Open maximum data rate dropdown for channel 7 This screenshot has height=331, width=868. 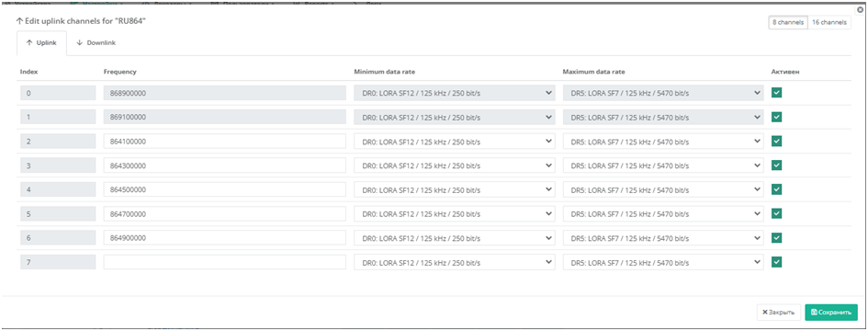point(663,262)
